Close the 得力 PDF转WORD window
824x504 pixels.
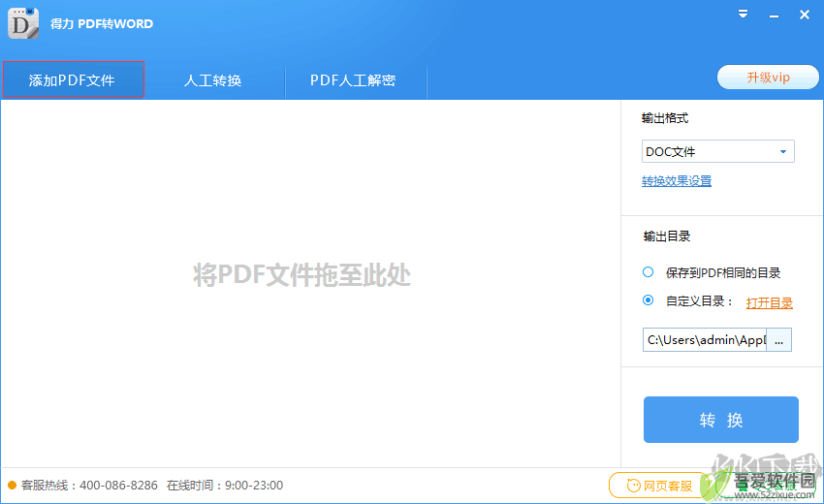point(804,15)
